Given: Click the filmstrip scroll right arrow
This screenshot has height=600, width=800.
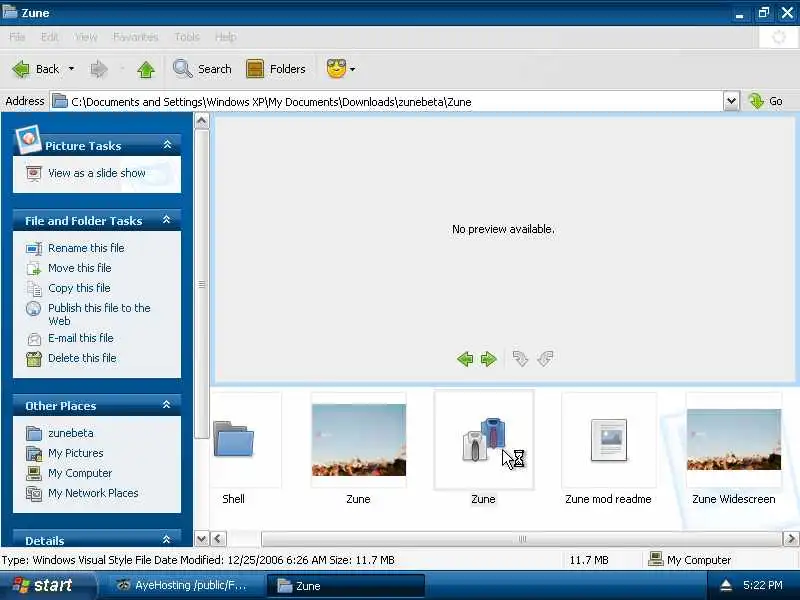Looking at the screenshot, I should [x=791, y=539].
